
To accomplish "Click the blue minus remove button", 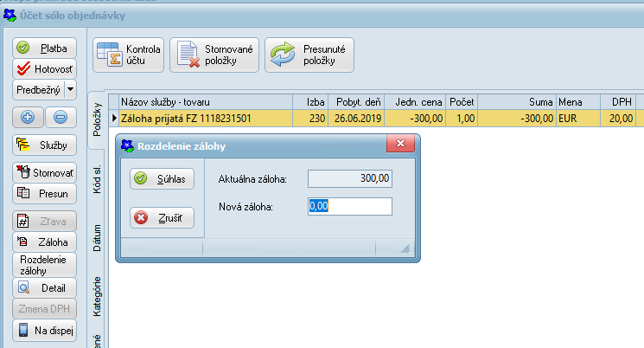I will (x=60, y=117).
